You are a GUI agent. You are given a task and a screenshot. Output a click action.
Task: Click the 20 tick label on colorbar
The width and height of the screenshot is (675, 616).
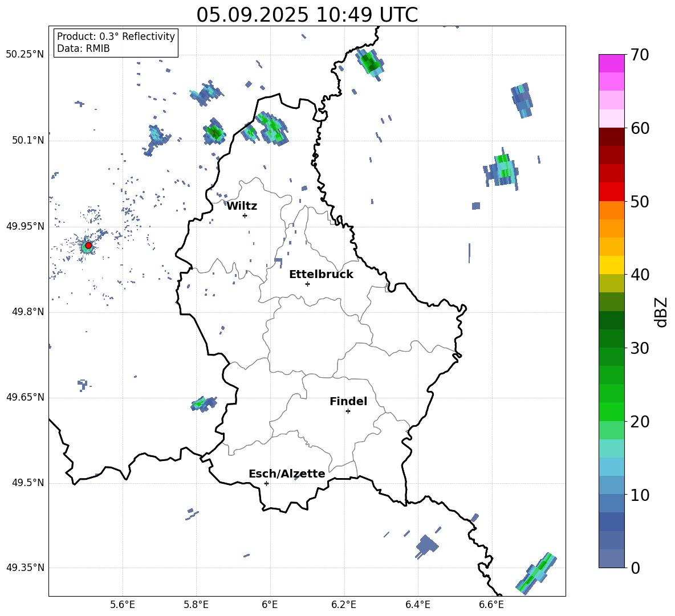640,422
